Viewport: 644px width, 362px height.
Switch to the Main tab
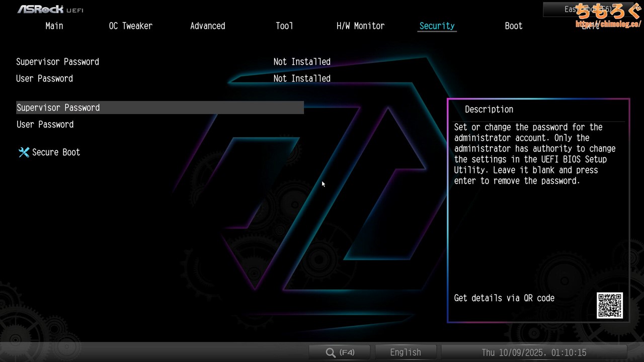(x=54, y=26)
